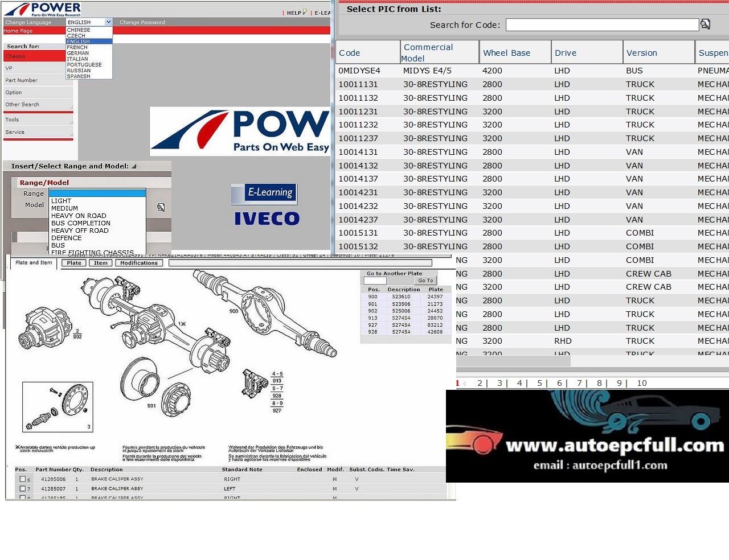This screenshot has width=729, height=560.
Task: Select HEAVY OFF ROAD in the Range list
Action: tap(80, 230)
